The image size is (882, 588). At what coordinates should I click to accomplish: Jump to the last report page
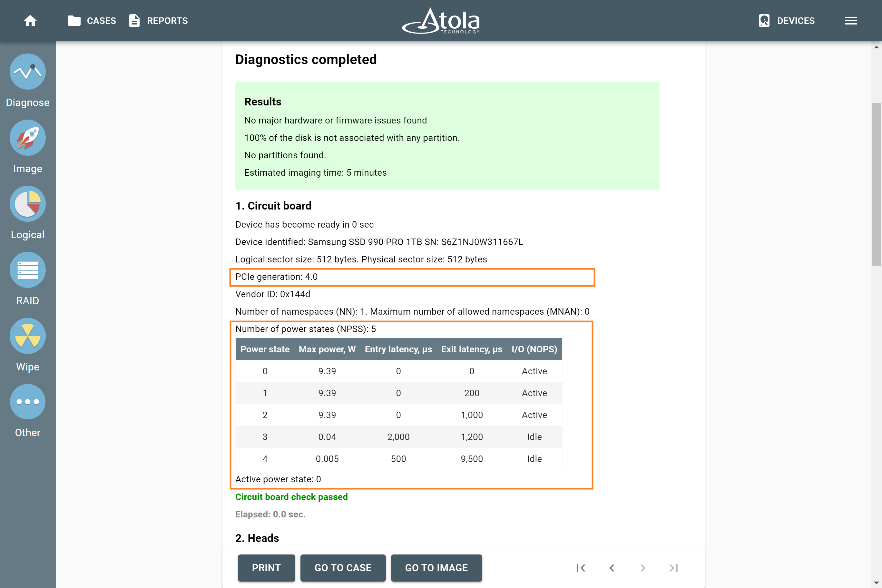(x=674, y=568)
